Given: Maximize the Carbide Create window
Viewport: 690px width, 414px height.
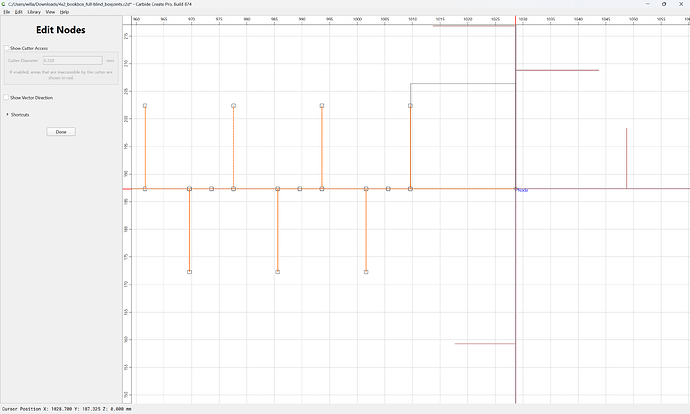Looking at the screenshot, I should (x=664, y=4).
